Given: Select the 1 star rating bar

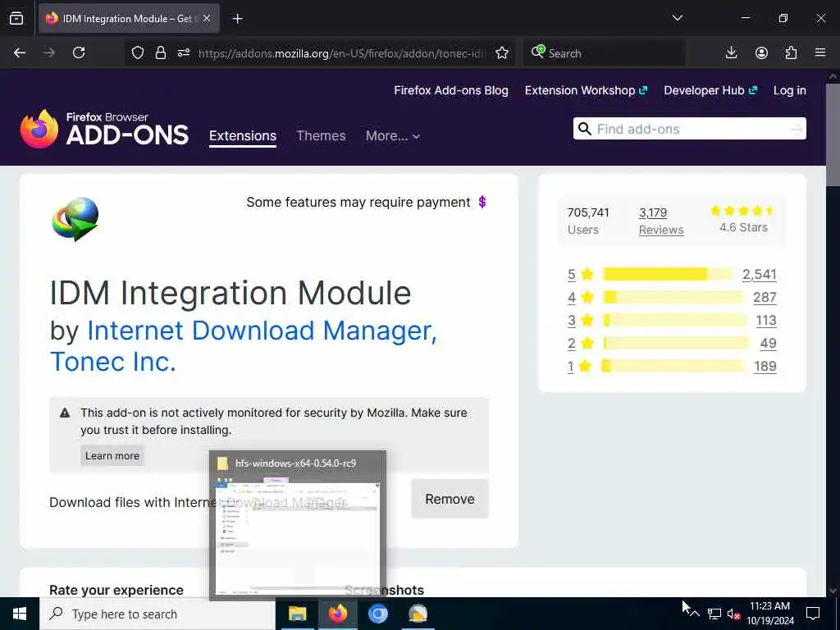Looking at the screenshot, I should click(x=673, y=367).
